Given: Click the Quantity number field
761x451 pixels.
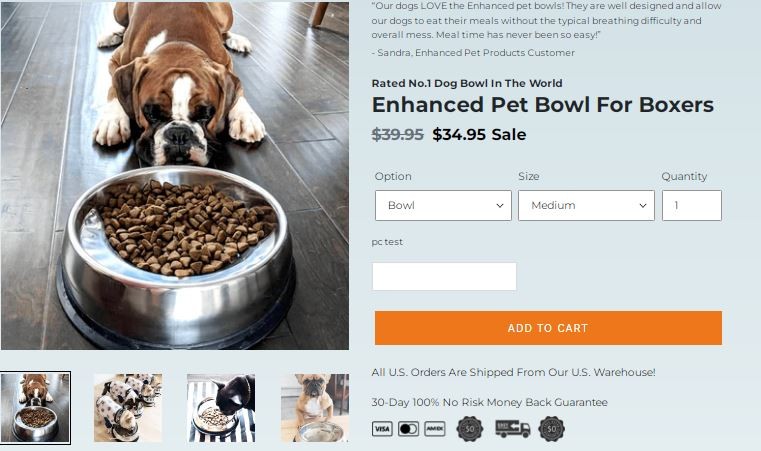Looking at the screenshot, I should pos(691,206).
